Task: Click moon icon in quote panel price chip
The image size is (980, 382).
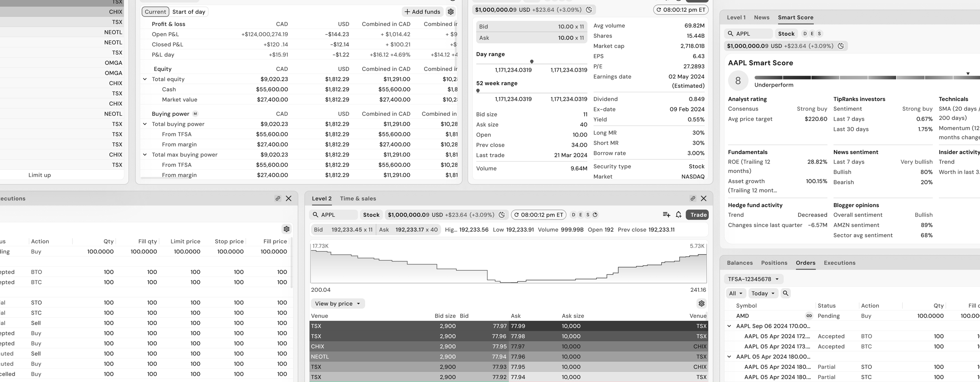Action: [589, 10]
